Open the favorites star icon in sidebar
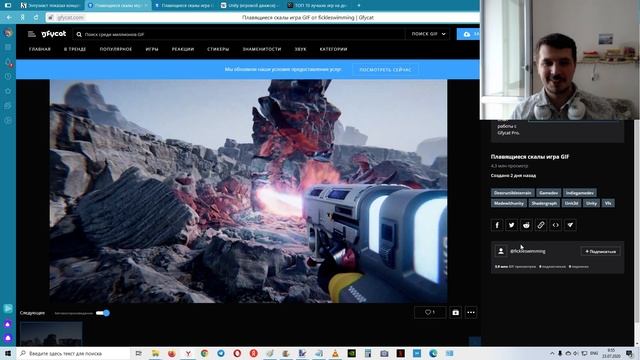 coord(8,91)
